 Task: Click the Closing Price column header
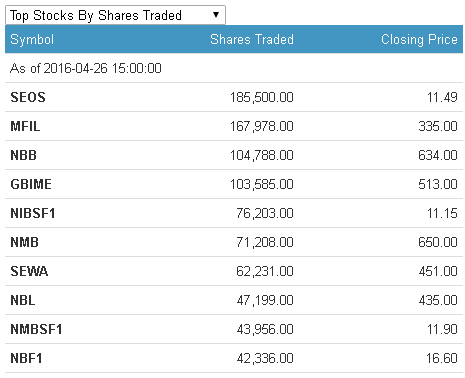(419, 39)
